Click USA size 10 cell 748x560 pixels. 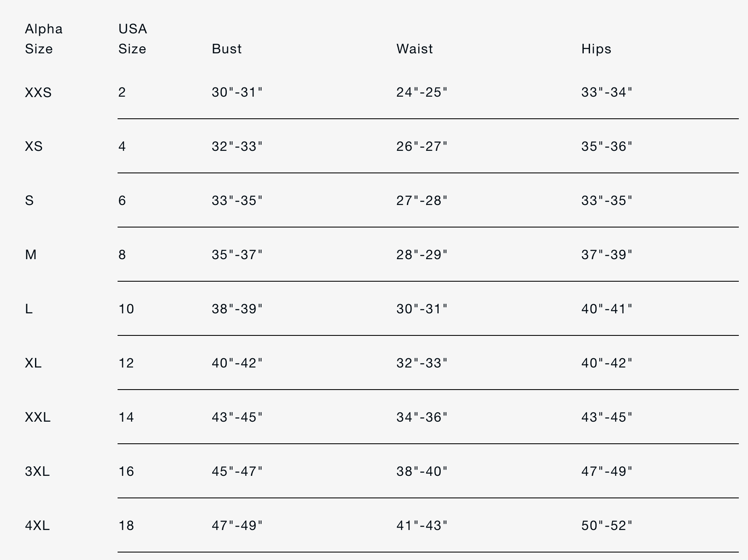(126, 309)
